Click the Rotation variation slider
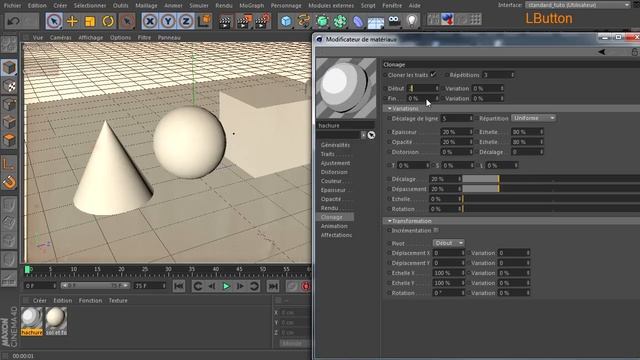Screen dimensions: 640x360 click(551, 209)
